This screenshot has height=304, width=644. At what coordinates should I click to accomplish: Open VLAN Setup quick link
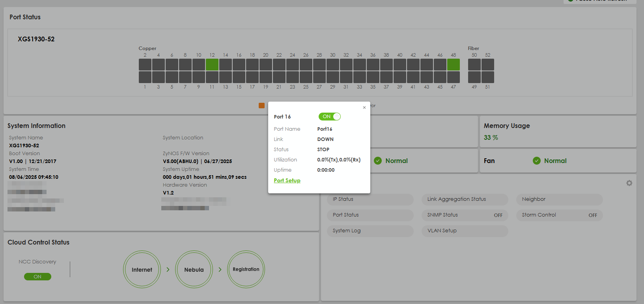465,231
